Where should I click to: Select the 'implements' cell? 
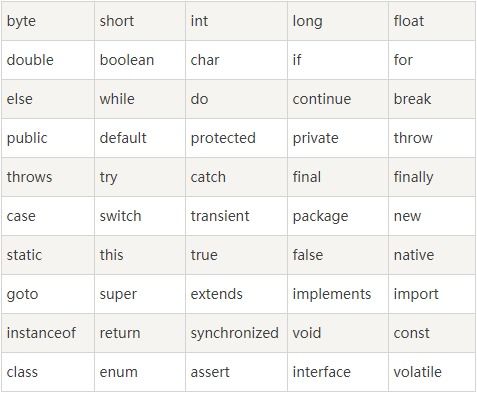coord(338,294)
